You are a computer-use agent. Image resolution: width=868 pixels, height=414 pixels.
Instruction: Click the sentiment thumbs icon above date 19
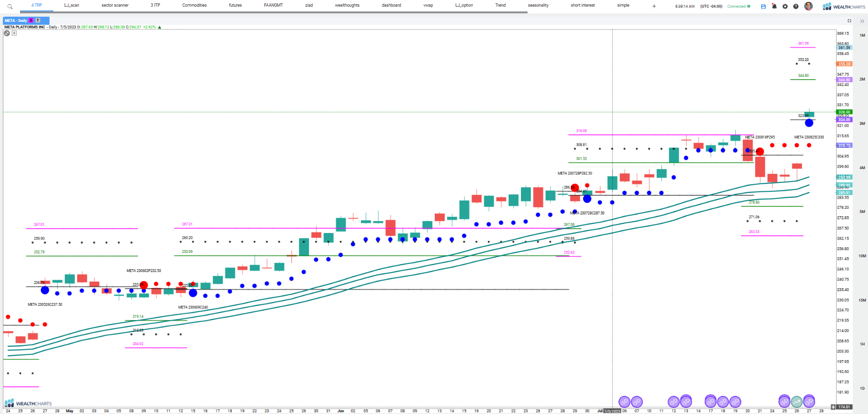[x=735, y=402]
